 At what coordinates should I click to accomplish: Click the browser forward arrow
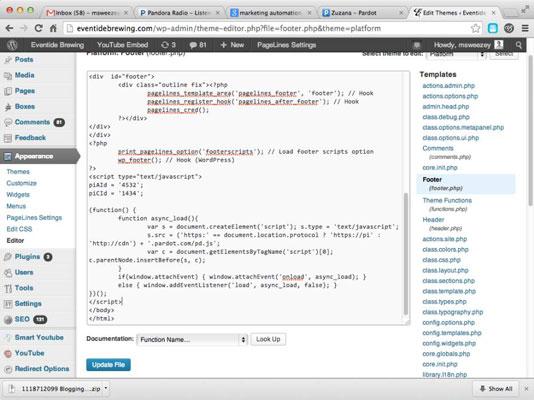pyautogui.click(x=23, y=28)
